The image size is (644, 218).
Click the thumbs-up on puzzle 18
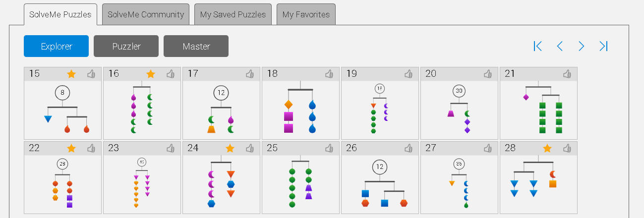[x=329, y=74]
